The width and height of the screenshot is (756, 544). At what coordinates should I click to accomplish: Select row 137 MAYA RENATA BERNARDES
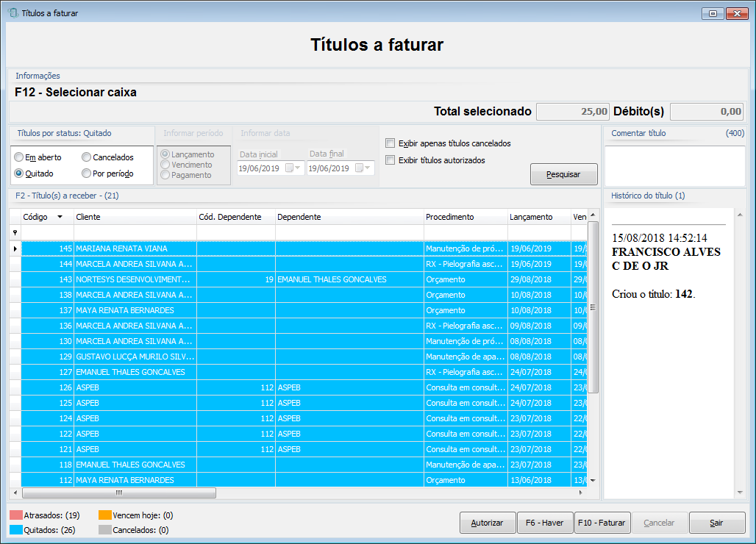tap(304, 310)
